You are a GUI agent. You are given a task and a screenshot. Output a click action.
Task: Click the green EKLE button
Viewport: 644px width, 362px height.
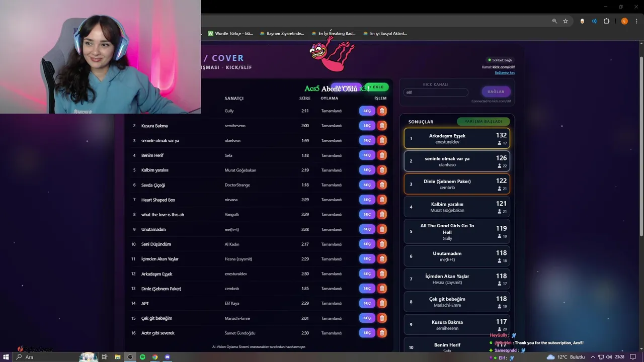coord(377,87)
